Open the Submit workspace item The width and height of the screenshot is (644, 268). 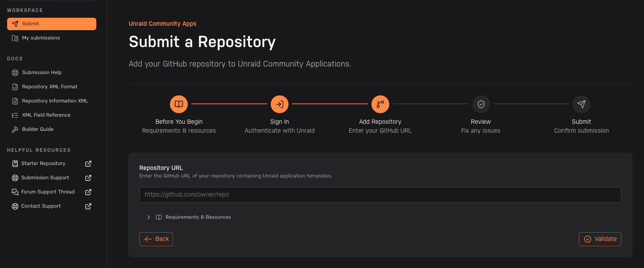(x=51, y=24)
